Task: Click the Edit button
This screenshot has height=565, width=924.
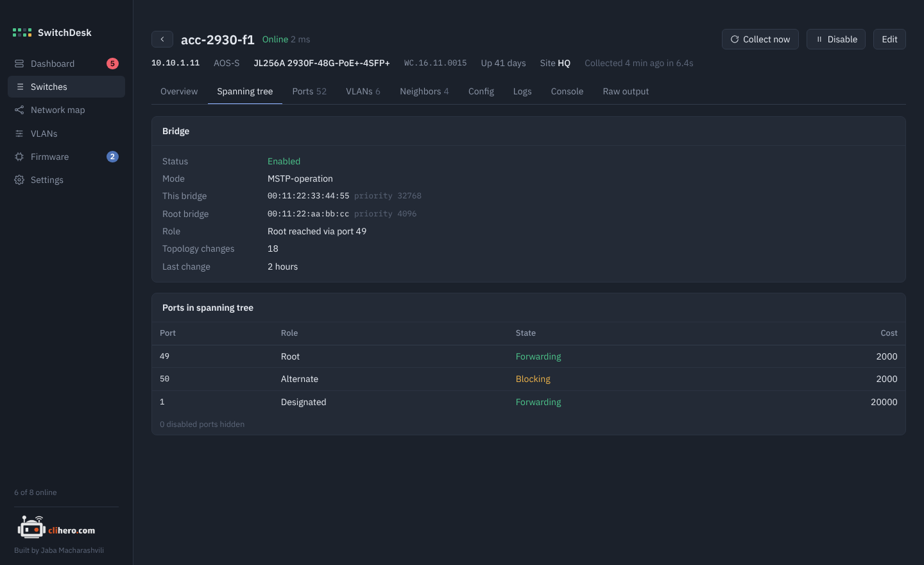Action: [x=889, y=39]
